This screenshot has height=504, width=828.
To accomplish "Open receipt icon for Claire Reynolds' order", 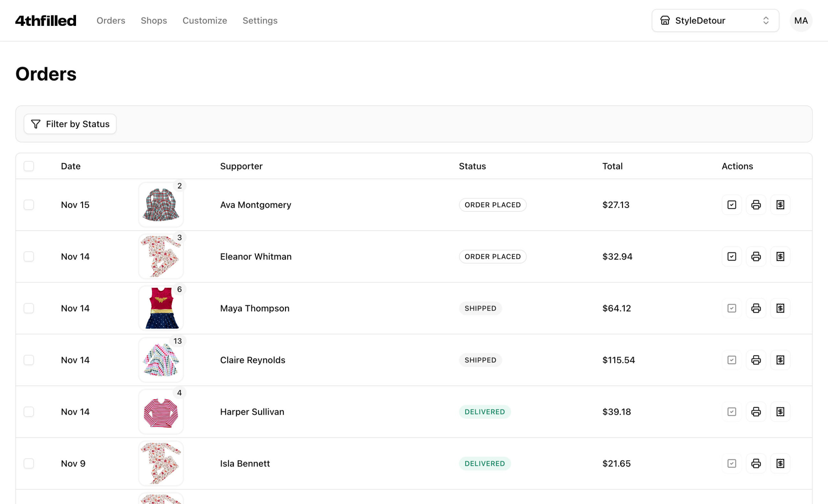I will click(x=780, y=360).
